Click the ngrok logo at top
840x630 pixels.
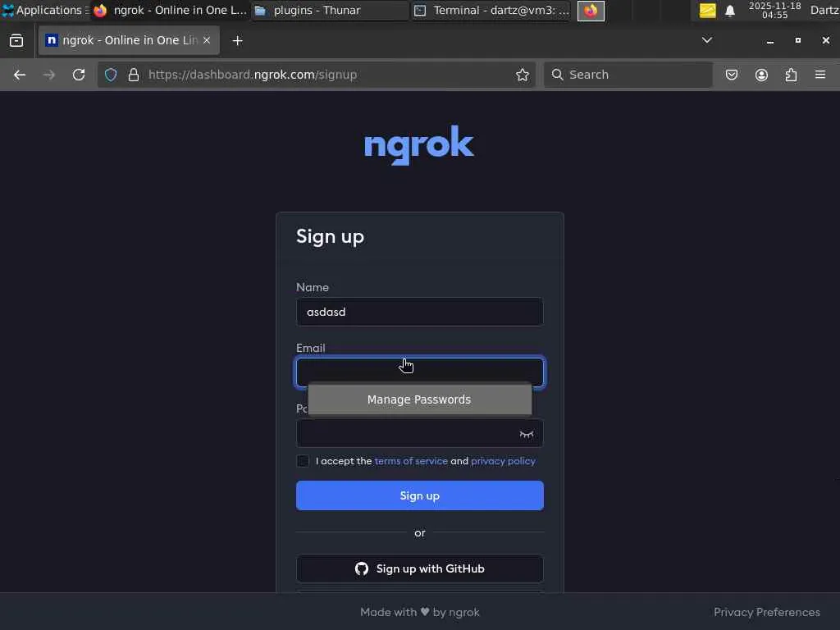419,144
